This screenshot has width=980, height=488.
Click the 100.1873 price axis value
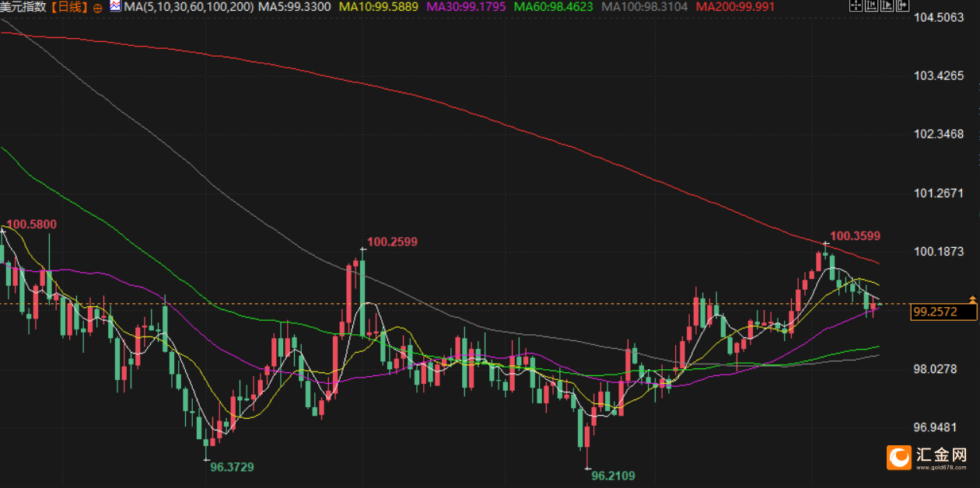[x=940, y=252]
